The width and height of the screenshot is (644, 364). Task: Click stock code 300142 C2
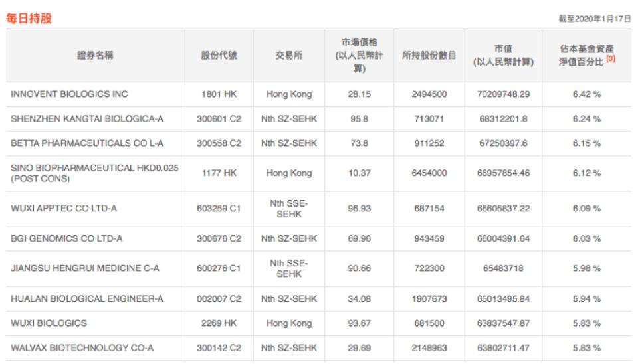click(219, 347)
